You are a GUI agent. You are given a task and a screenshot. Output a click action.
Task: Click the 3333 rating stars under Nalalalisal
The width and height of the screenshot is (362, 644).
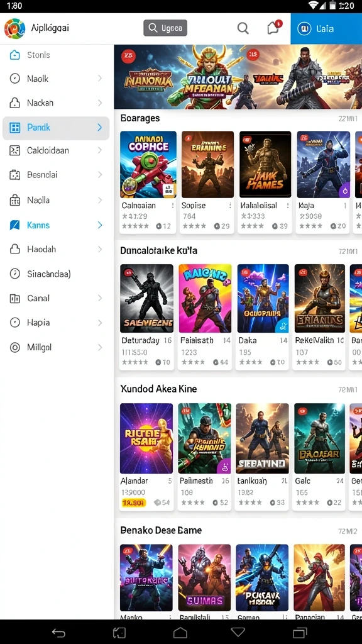tap(252, 226)
